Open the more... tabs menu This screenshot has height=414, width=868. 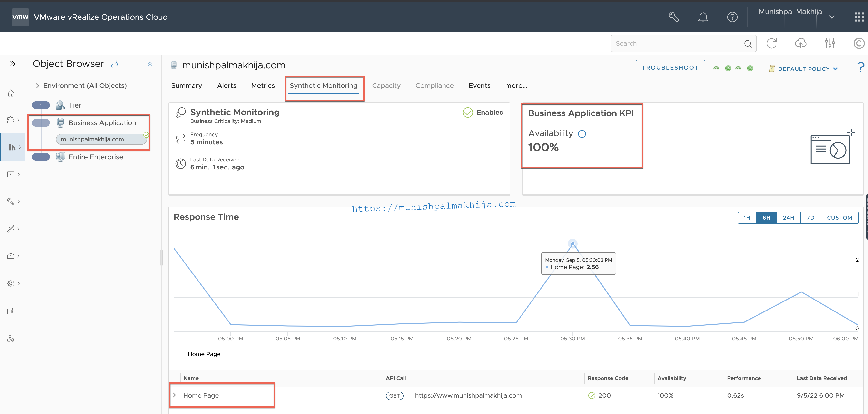point(516,86)
